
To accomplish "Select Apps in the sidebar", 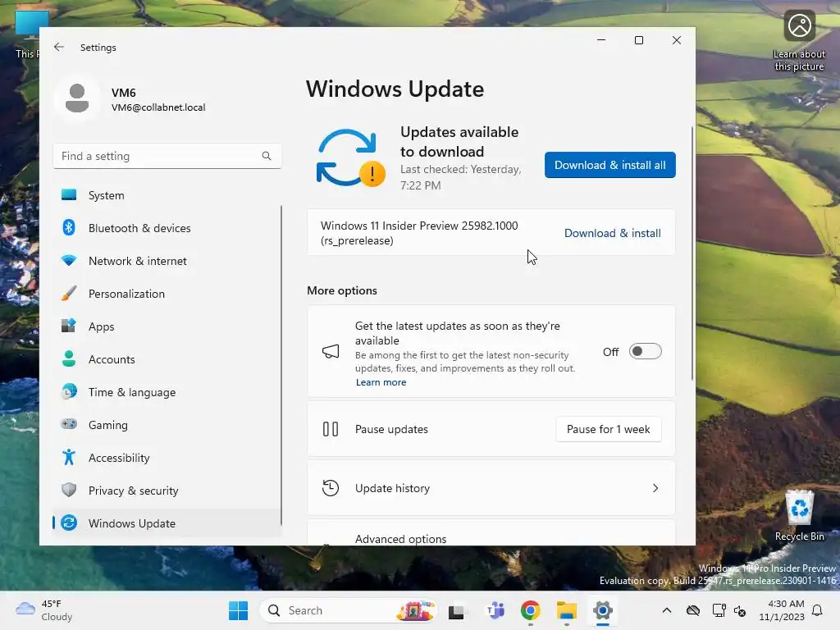I will (167, 326).
